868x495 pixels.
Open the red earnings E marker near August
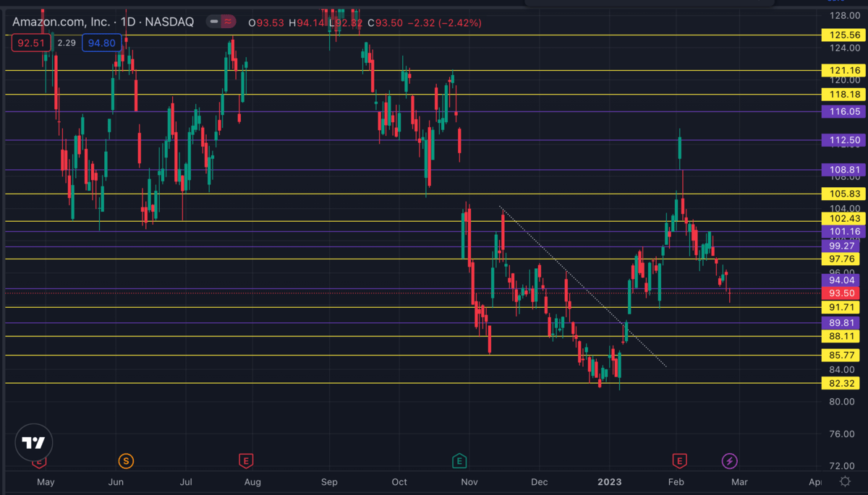246,460
